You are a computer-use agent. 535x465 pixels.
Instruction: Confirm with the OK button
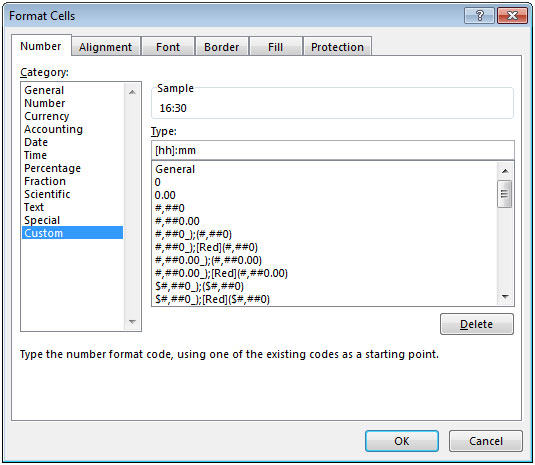(x=402, y=441)
